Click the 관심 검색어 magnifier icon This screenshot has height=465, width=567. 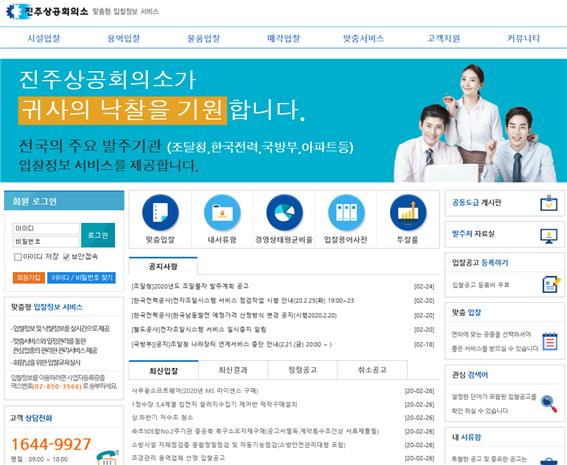click(x=549, y=404)
